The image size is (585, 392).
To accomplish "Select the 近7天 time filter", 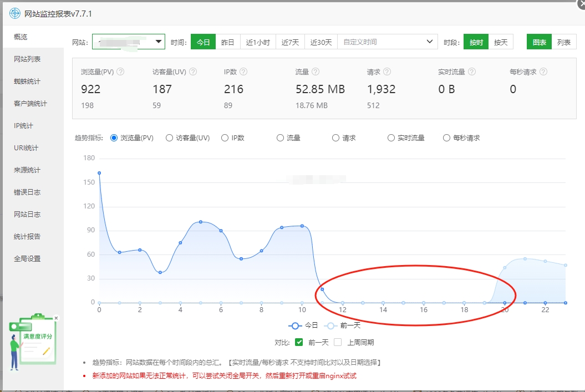I will pyautogui.click(x=290, y=42).
